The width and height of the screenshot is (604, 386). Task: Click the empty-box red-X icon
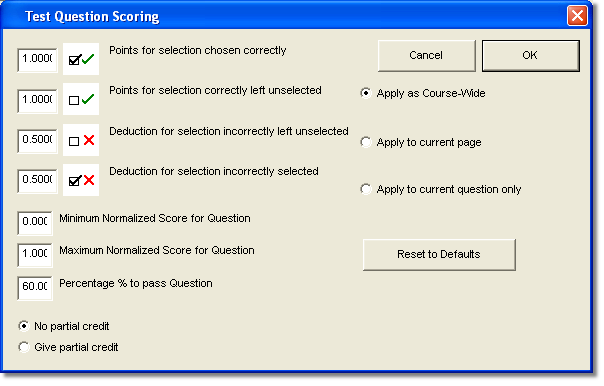point(81,140)
